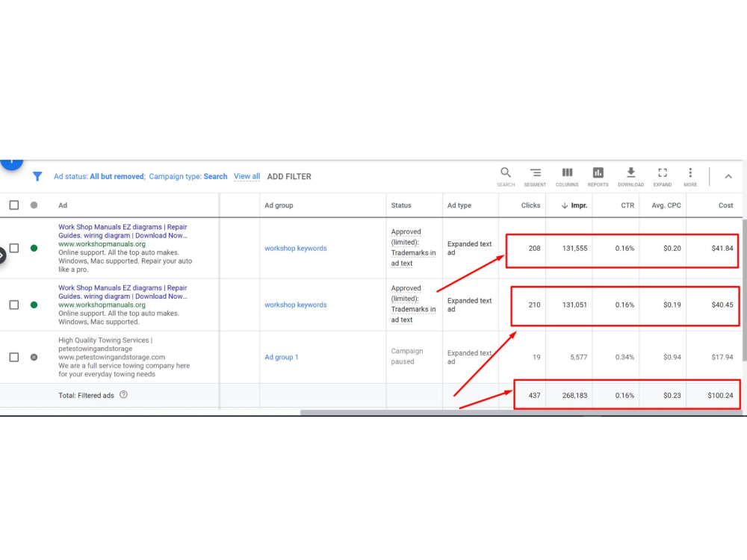This screenshot has height=560, width=747.
Task: Sort by the Cost column header
Action: (x=725, y=205)
